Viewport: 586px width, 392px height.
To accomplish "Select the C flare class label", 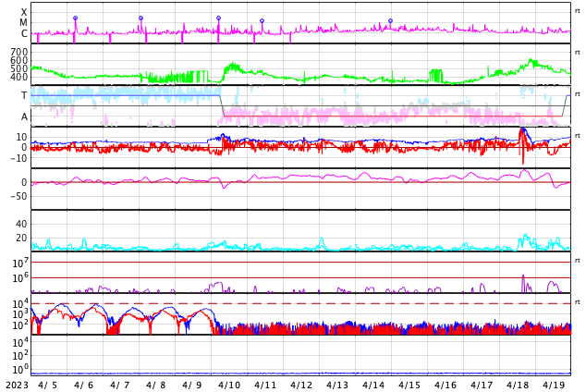I will tap(24, 33).
